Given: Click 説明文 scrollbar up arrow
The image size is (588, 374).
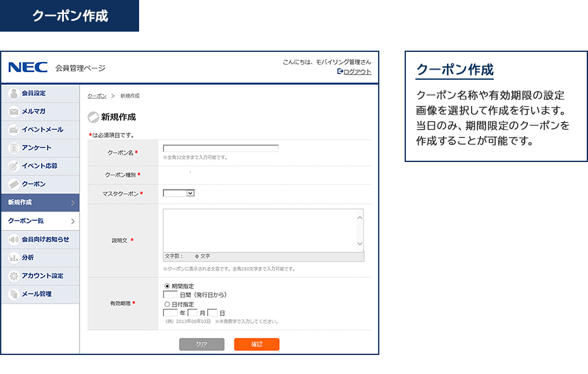Looking at the screenshot, I should pyautogui.click(x=360, y=218).
